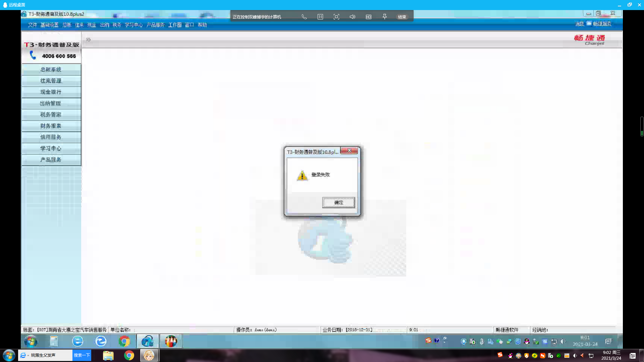Click the blue help question icon in remote tray
Image resolution: width=644 pixels, height=362 pixels.
pos(436,341)
